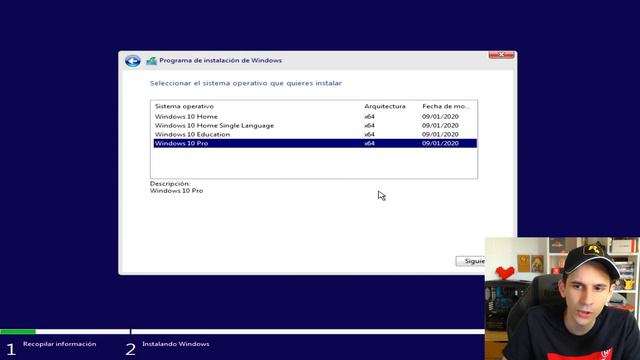Click the date in the Windows 10 Pro row

[x=440, y=143]
